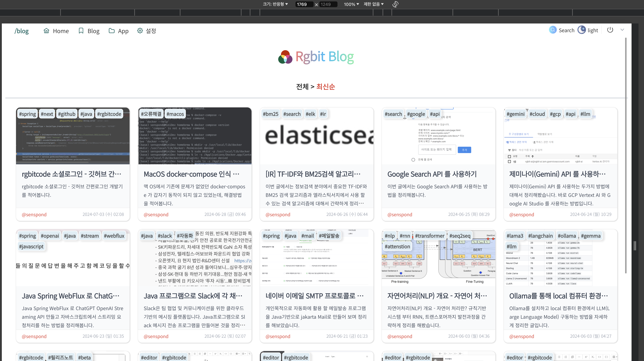Click the #메일발송 tag
644x361 pixels.
(329, 236)
